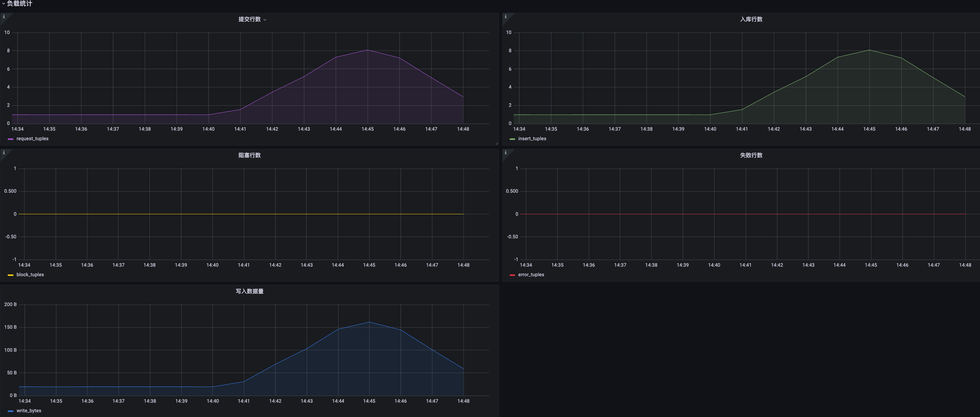Screen dimensions: 980x417
Task: Click the 14:45 peak on 提交行数 graph
Action: pyautogui.click(x=368, y=50)
